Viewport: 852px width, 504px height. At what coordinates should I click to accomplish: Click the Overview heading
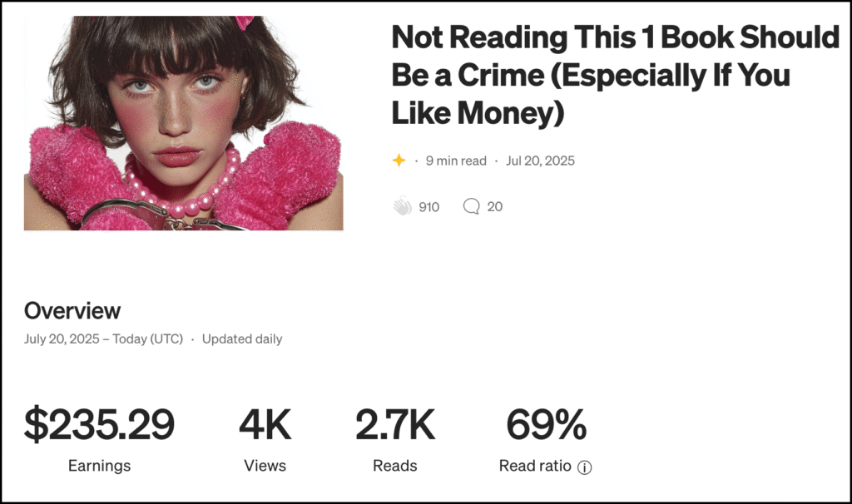click(x=72, y=311)
